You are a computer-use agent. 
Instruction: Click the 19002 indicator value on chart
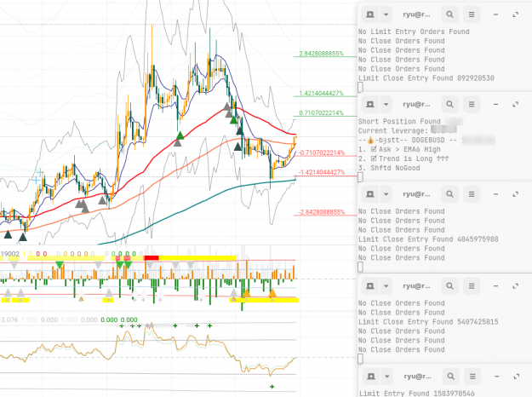(x=10, y=254)
